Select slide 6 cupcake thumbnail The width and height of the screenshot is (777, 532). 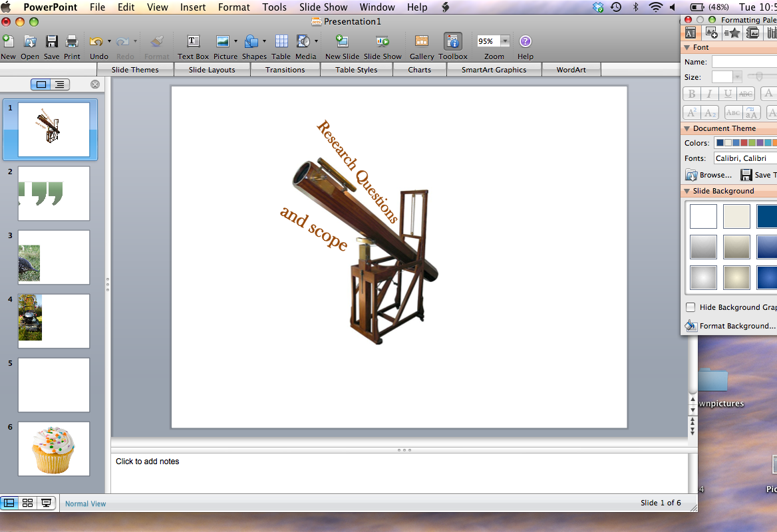pyautogui.click(x=54, y=449)
